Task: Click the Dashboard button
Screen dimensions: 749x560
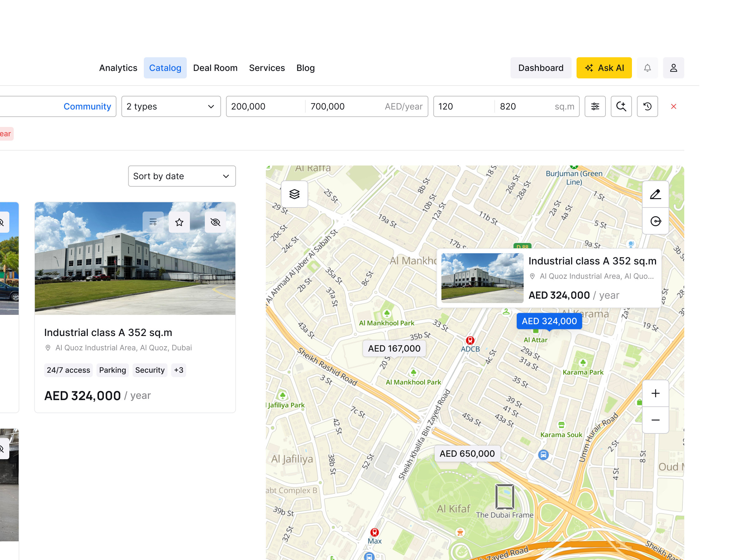Action: pos(540,68)
